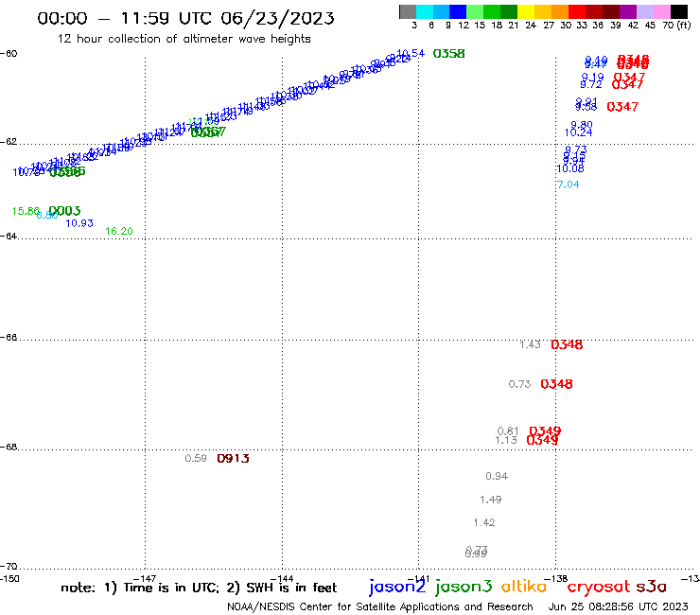The height and width of the screenshot is (615, 700).
Task: Click the '-70' latitude axis label
Action: (x=9, y=567)
